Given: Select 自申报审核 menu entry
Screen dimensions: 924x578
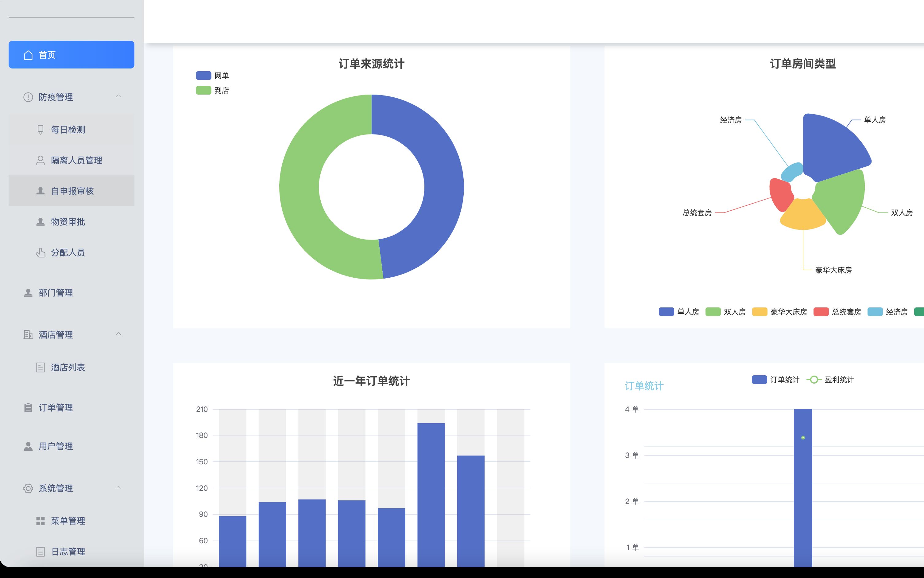Looking at the screenshot, I should pyautogui.click(x=72, y=191).
